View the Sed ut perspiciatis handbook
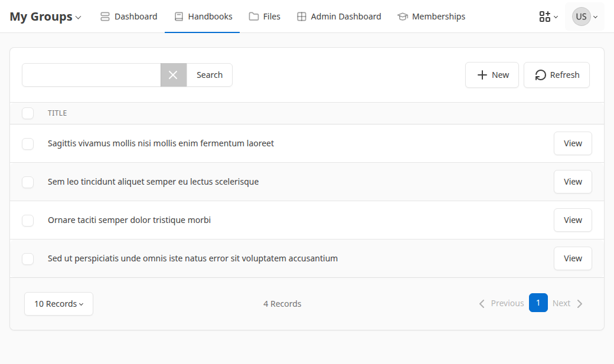The image size is (614, 364). (x=573, y=258)
